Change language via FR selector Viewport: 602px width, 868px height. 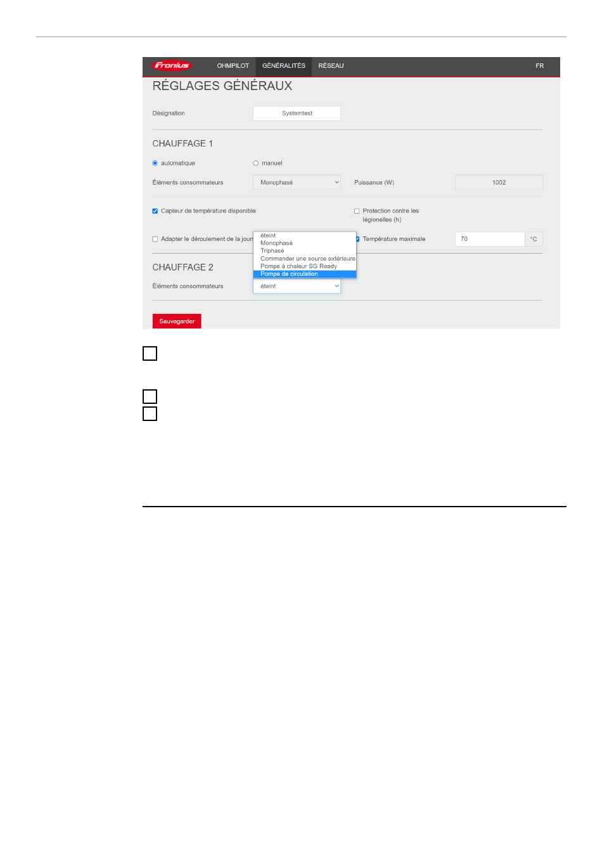pos(539,66)
